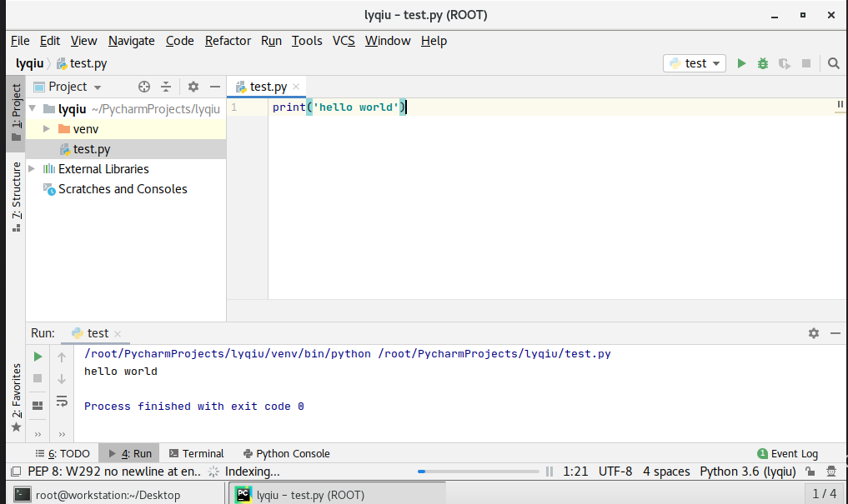
Task: Select test.py in the project tree
Action: click(x=125, y=149)
